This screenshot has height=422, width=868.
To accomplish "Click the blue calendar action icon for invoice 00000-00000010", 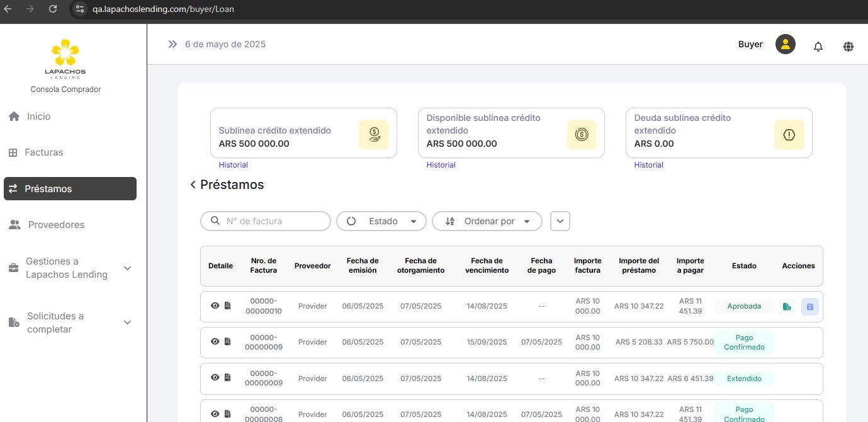I will [x=809, y=307].
